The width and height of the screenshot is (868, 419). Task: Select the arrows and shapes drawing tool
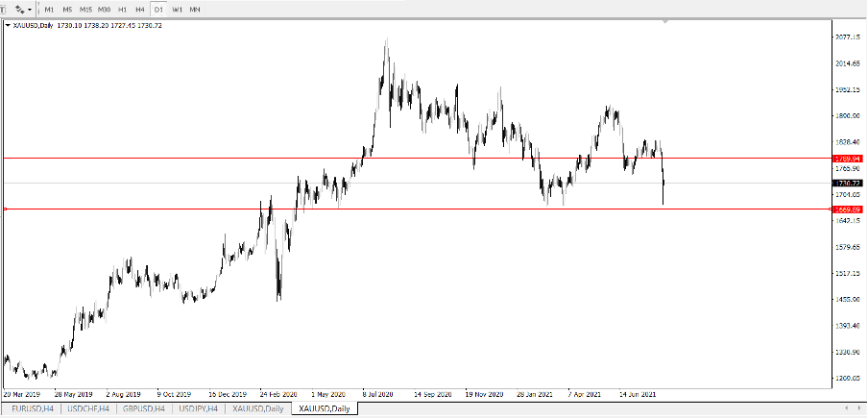18,9
